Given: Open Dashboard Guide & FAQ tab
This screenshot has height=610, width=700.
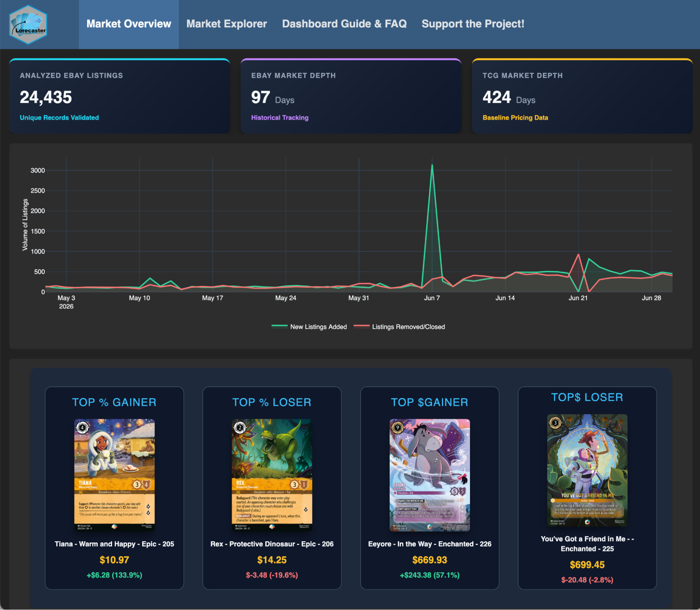Looking at the screenshot, I should click(x=344, y=24).
